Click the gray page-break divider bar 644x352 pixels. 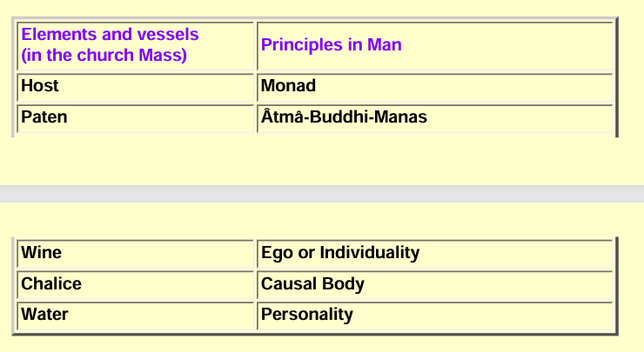(322, 194)
